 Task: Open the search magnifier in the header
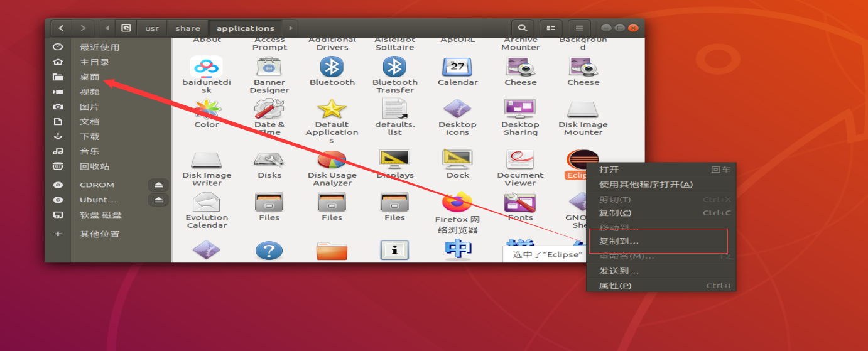click(x=522, y=28)
